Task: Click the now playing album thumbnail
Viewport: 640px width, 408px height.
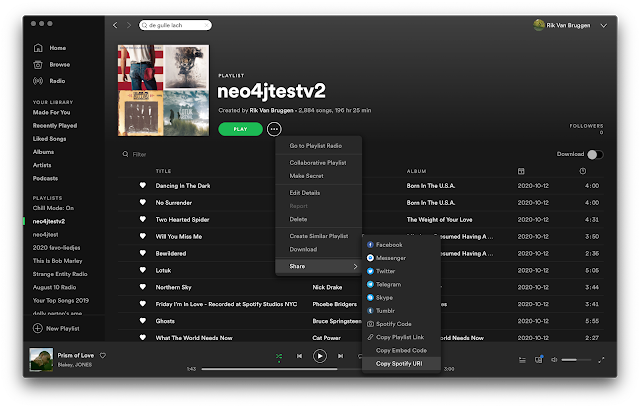Action: coord(41,359)
